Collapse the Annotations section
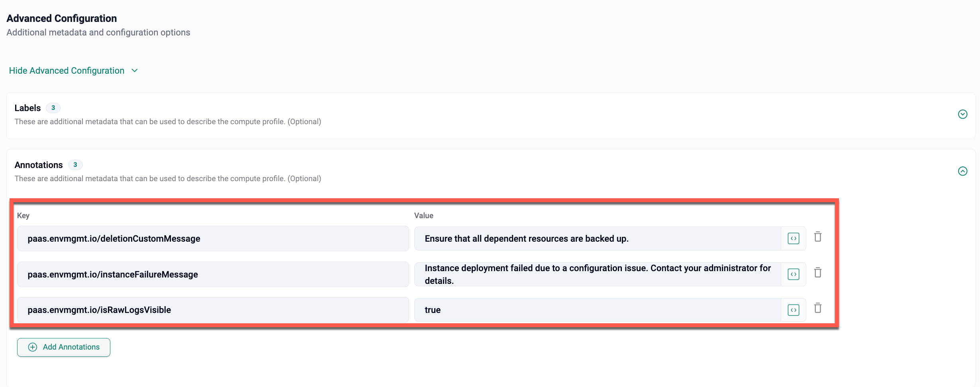This screenshot has height=387, width=980. [x=962, y=171]
